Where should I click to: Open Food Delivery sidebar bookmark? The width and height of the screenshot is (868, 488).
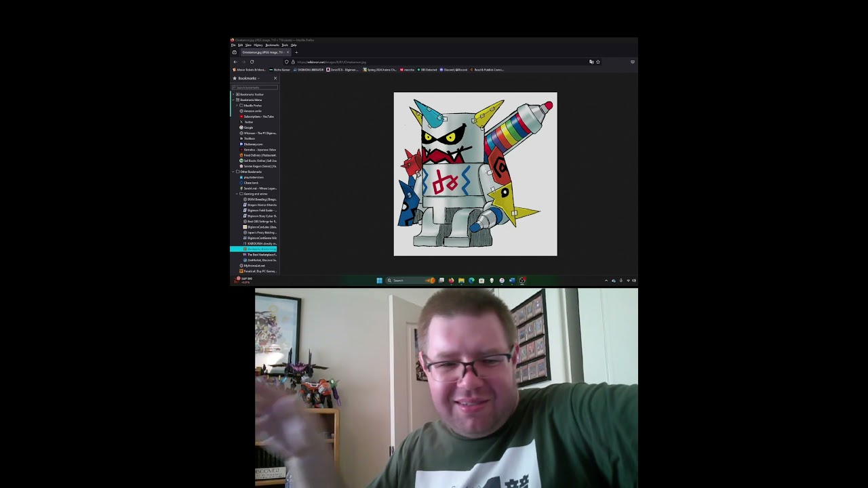258,155
